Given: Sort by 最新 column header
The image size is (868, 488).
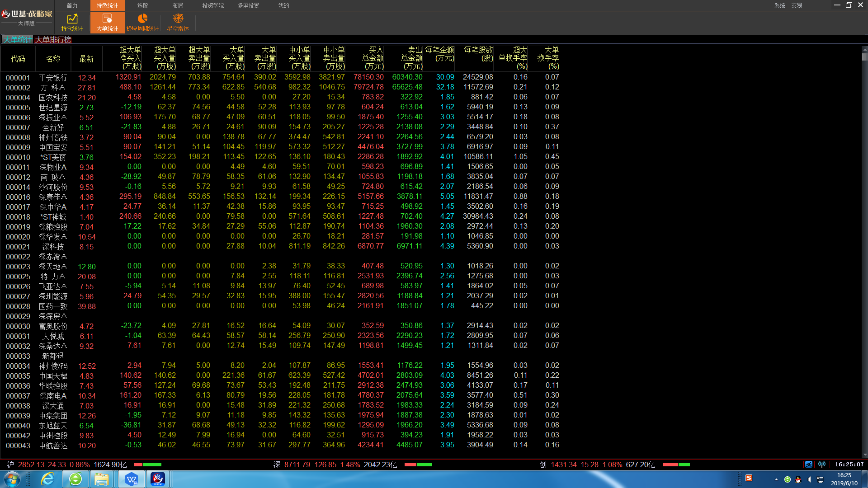Looking at the screenshot, I should pos(86,59).
